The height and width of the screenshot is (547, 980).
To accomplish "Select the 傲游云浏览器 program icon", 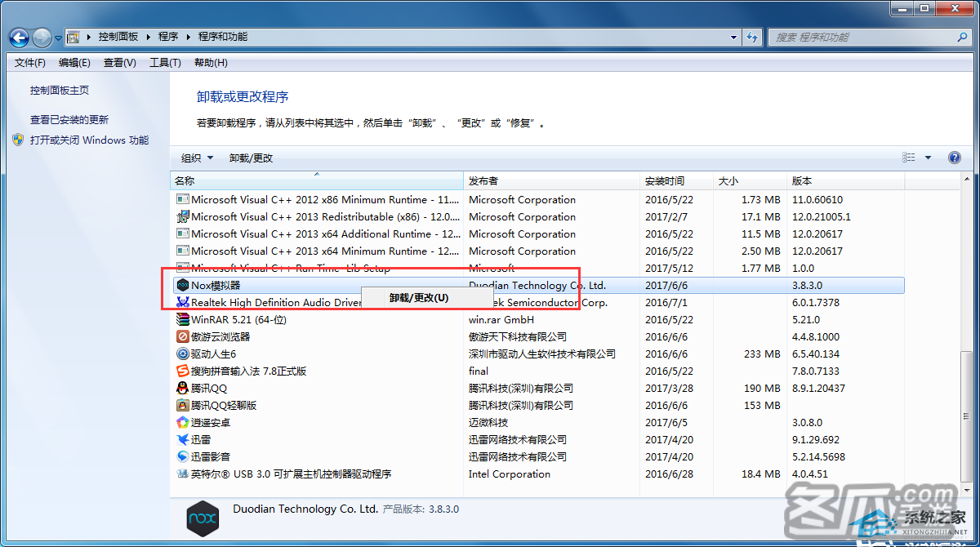I will [182, 337].
